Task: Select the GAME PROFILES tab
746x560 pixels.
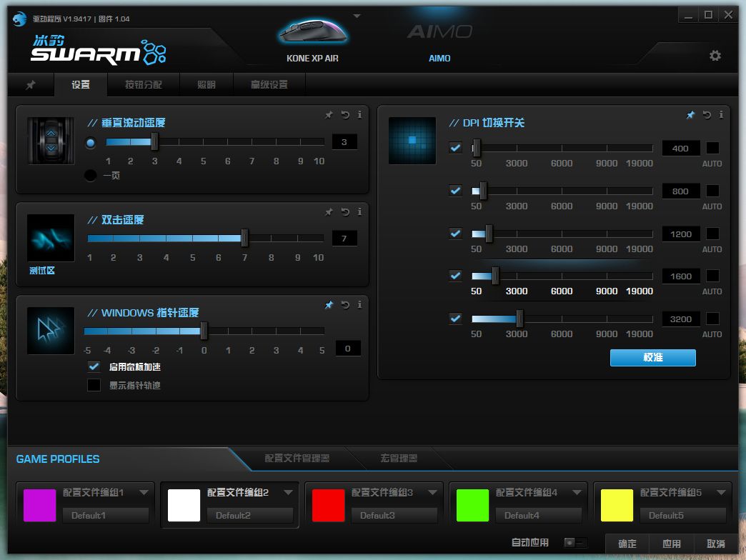Action: pos(58,459)
